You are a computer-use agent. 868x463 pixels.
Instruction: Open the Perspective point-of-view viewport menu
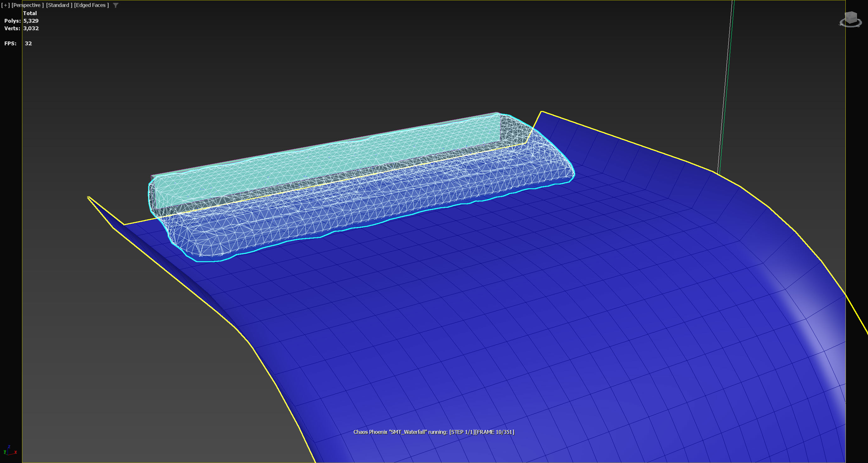tap(28, 5)
